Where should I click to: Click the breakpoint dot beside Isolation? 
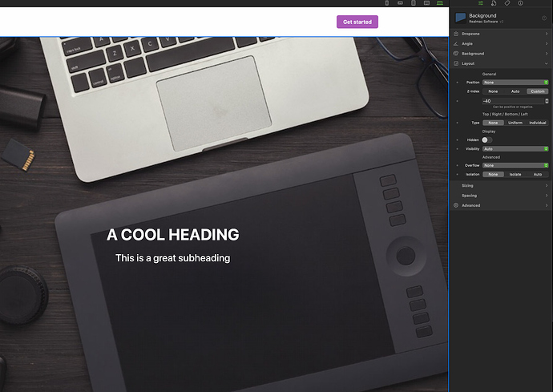coord(458,174)
